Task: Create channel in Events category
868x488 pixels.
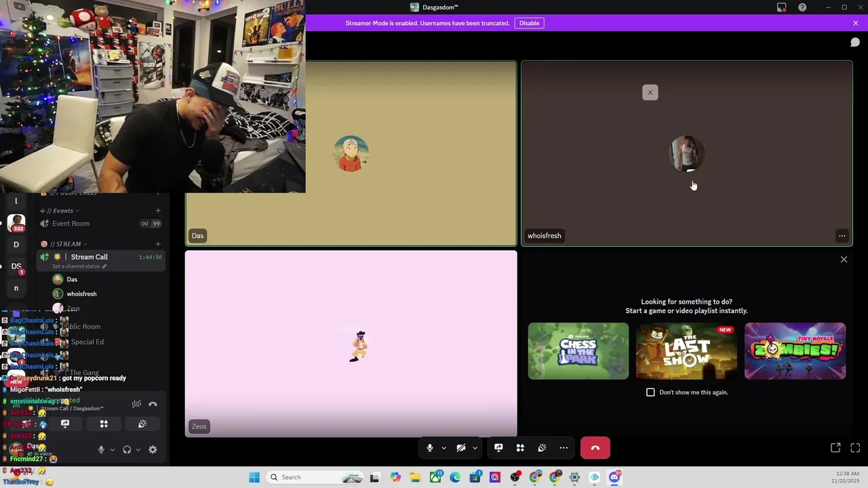Action: point(158,211)
